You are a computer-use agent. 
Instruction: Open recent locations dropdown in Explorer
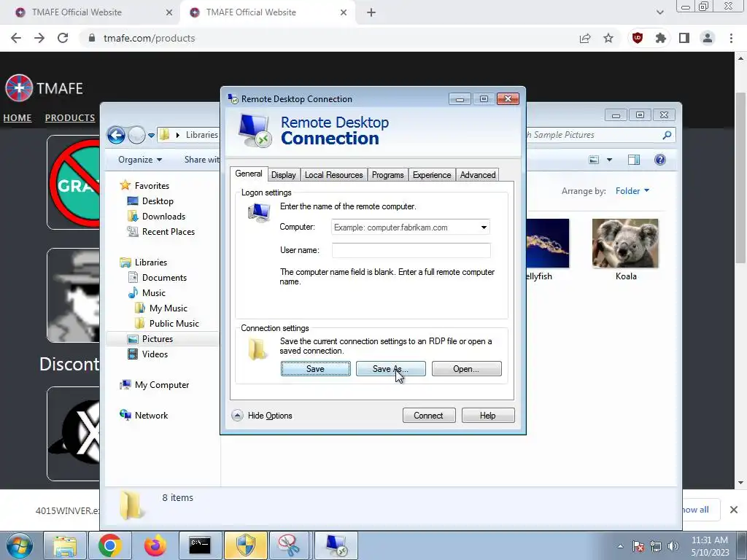click(151, 136)
